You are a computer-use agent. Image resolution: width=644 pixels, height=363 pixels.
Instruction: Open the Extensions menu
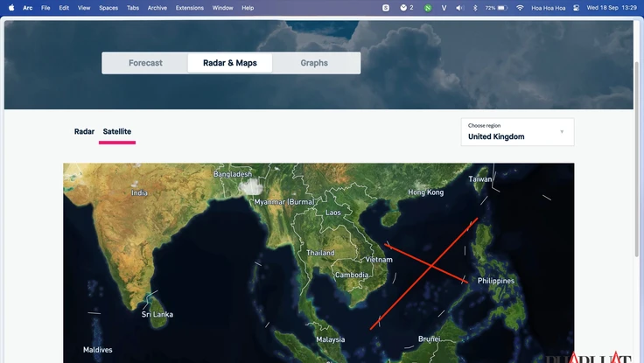pyautogui.click(x=189, y=8)
